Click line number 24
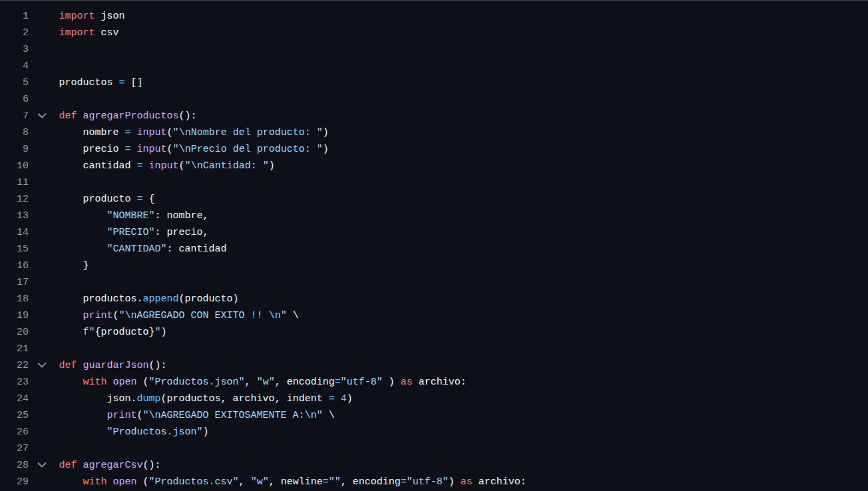 tap(23, 398)
